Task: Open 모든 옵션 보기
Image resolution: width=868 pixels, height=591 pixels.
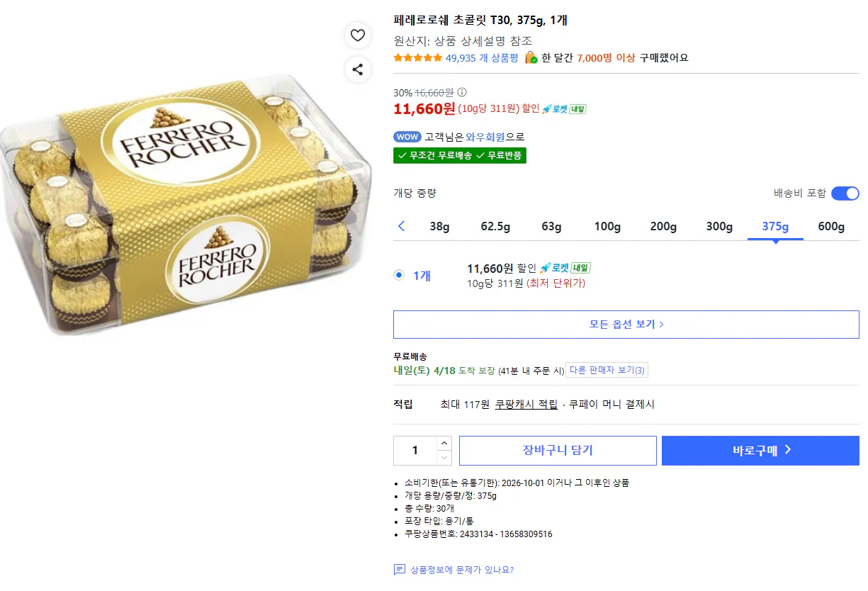Action: click(x=627, y=325)
